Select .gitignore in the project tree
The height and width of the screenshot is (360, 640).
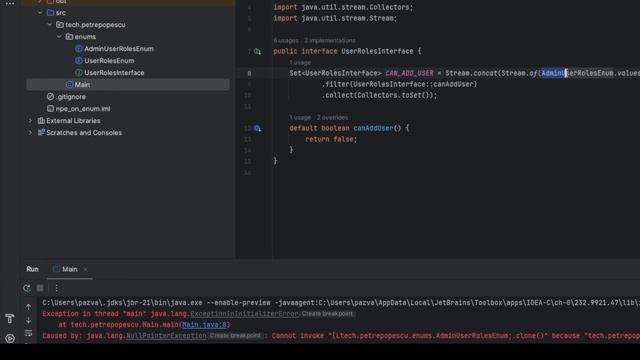point(71,97)
